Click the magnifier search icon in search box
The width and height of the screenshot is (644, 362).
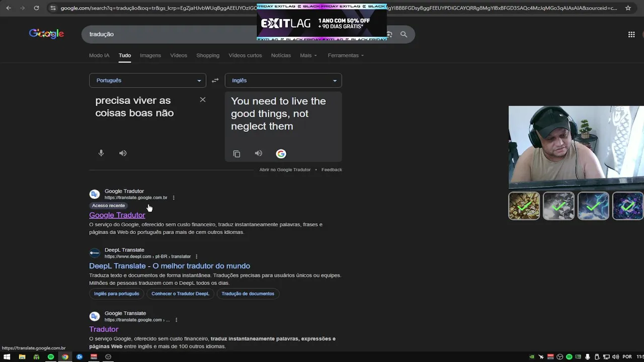tap(404, 34)
